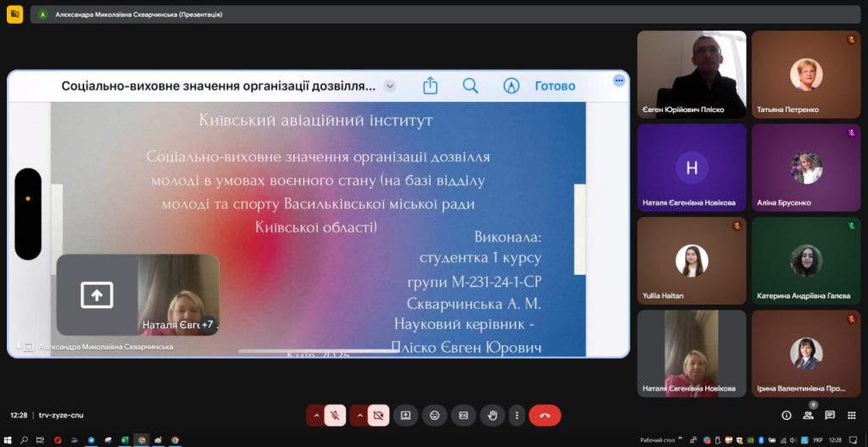Show the participants list panel
This screenshot has width=868, height=447.
tap(808, 416)
